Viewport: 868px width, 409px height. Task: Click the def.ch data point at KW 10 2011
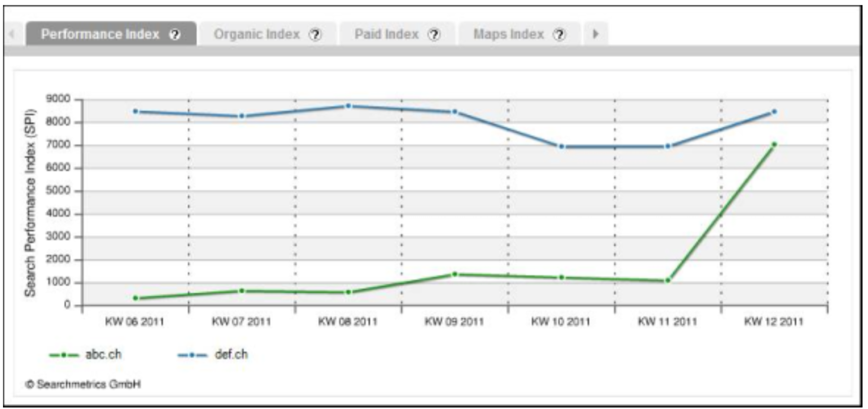(561, 147)
